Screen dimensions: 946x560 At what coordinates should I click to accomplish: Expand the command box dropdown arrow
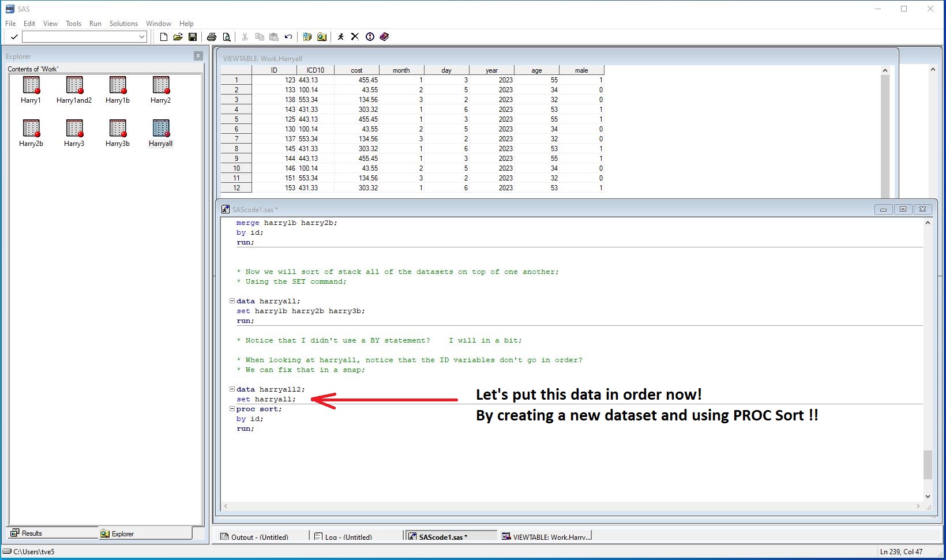coord(142,37)
